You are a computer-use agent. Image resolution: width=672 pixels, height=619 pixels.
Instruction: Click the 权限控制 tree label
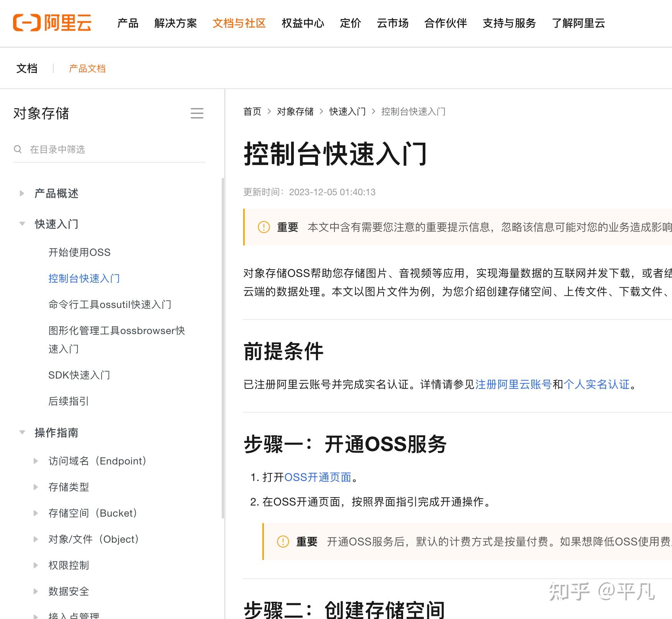(x=69, y=565)
